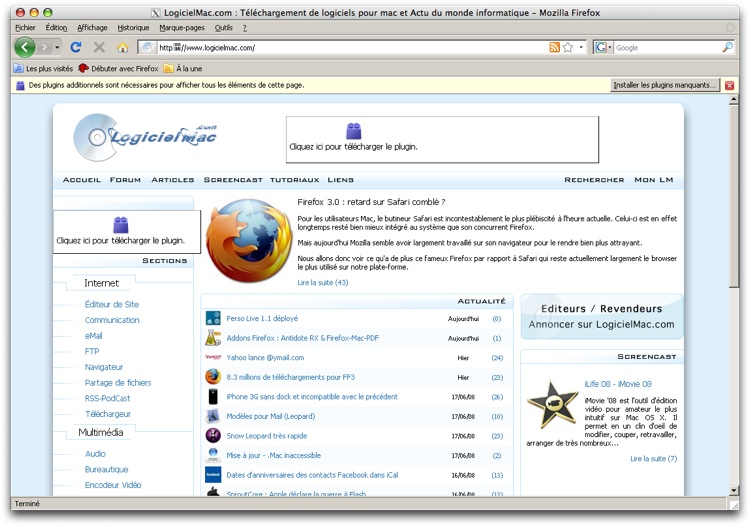This screenshot has height=526, width=750.
Task: Open the Éditeur de Site section link
Action: pos(112,304)
